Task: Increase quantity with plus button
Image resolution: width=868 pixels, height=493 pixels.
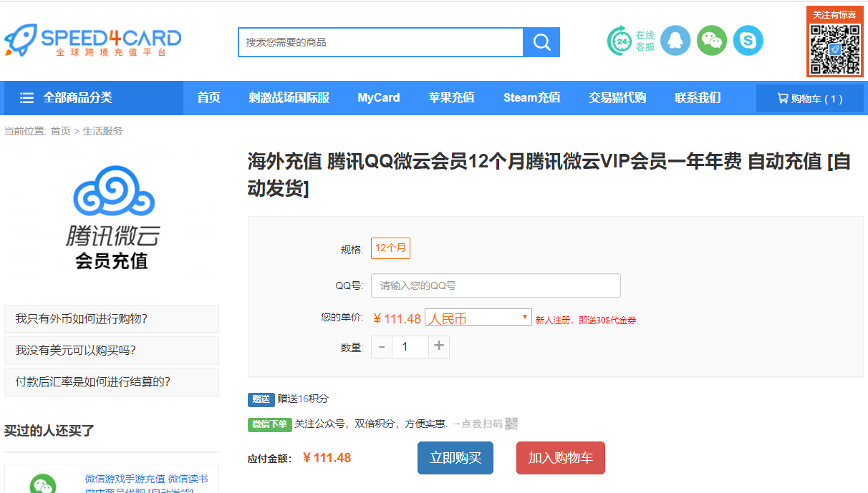Action: click(439, 347)
